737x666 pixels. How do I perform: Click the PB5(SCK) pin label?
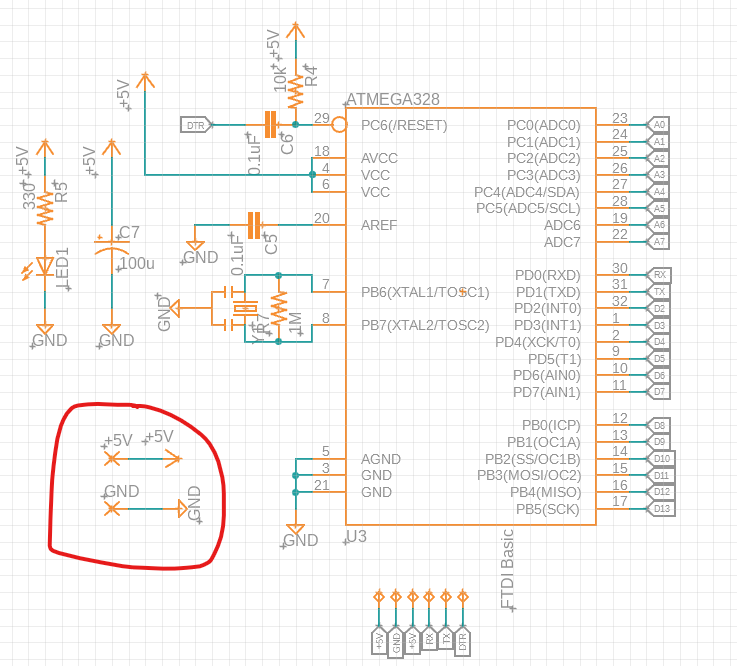tap(547, 509)
